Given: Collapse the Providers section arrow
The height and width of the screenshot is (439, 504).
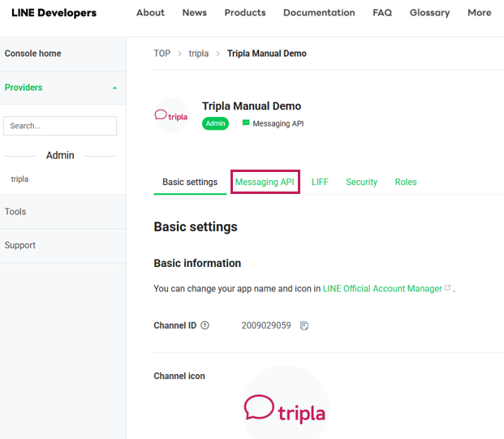Looking at the screenshot, I should (114, 88).
